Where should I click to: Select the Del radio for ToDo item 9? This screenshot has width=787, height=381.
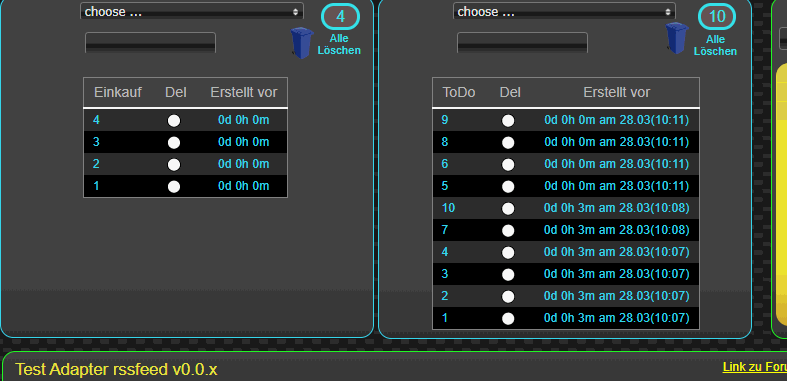508,120
